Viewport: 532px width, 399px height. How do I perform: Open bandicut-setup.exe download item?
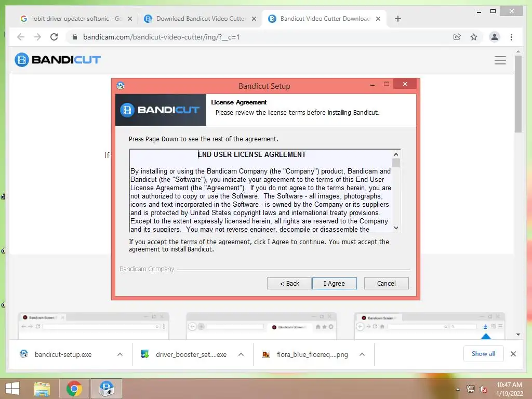[63, 354]
